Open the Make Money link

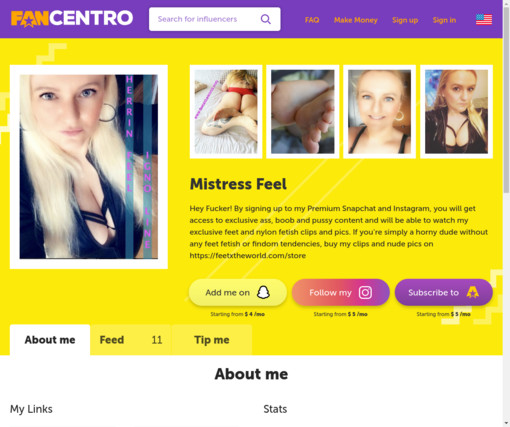coord(356,20)
